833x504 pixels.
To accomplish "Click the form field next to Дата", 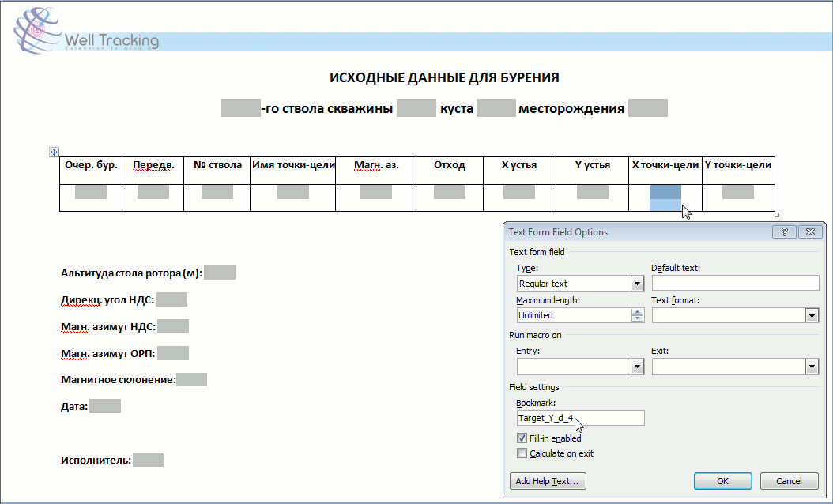I will click(x=105, y=406).
